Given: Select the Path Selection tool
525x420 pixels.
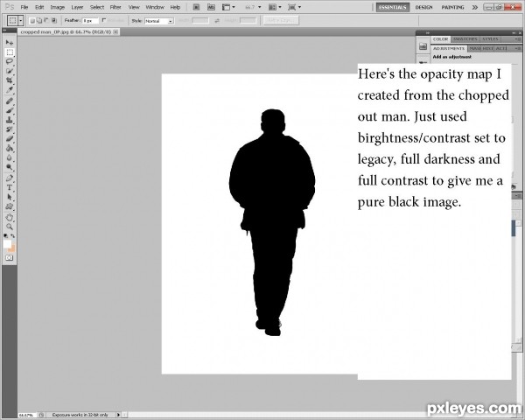Looking at the screenshot, I should pos(10,197).
